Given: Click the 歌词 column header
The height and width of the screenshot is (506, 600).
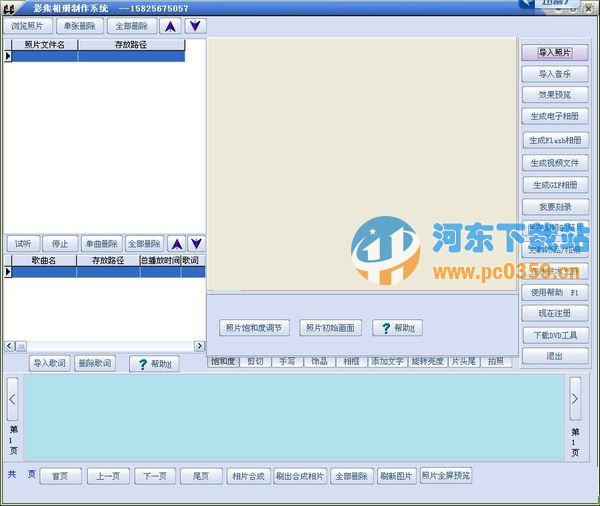Looking at the screenshot, I should [x=193, y=261].
